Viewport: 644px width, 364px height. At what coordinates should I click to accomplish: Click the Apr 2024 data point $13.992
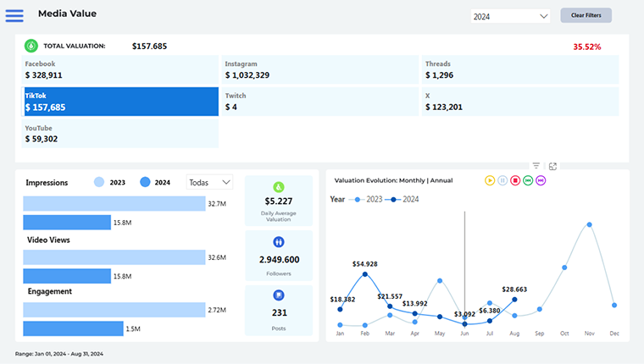415,313
